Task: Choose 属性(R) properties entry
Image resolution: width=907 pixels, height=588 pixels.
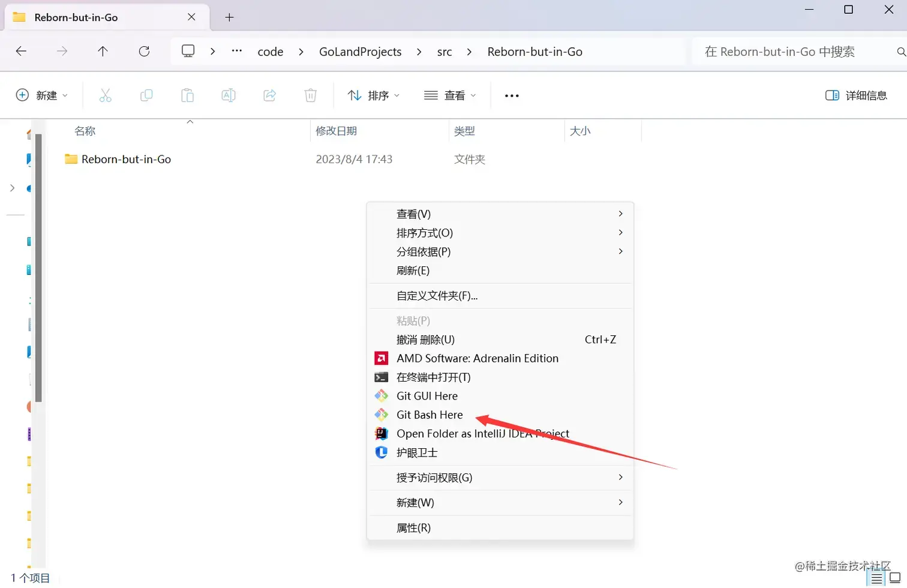Action: pos(500,528)
